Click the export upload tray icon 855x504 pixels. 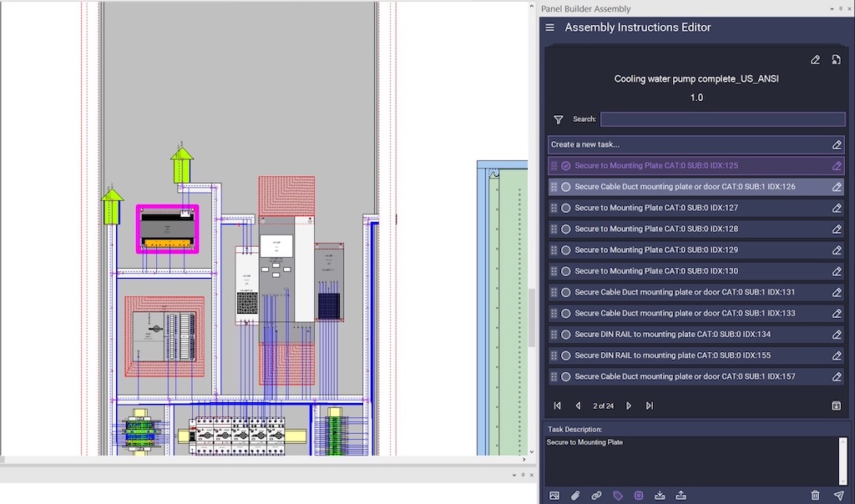(x=680, y=496)
